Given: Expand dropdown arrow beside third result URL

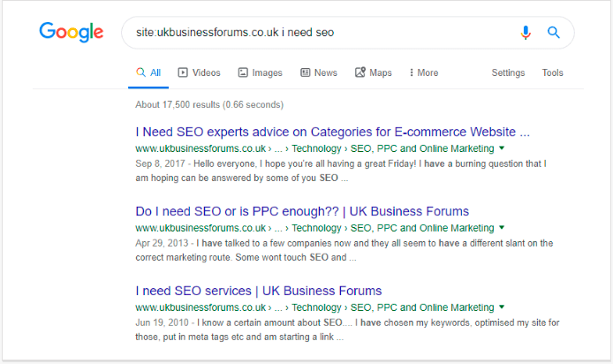Looking at the screenshot, I should (x=502, y=307).
